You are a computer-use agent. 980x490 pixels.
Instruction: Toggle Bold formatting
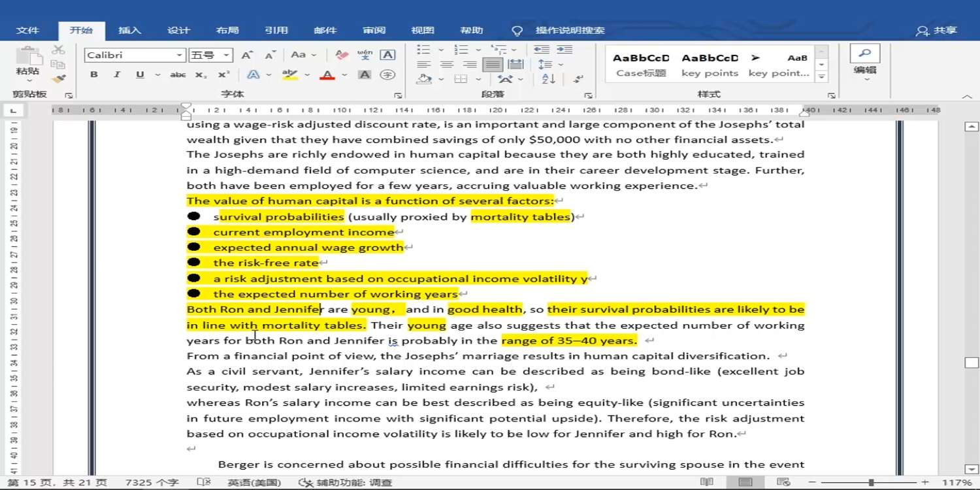(x=94, y=75)
